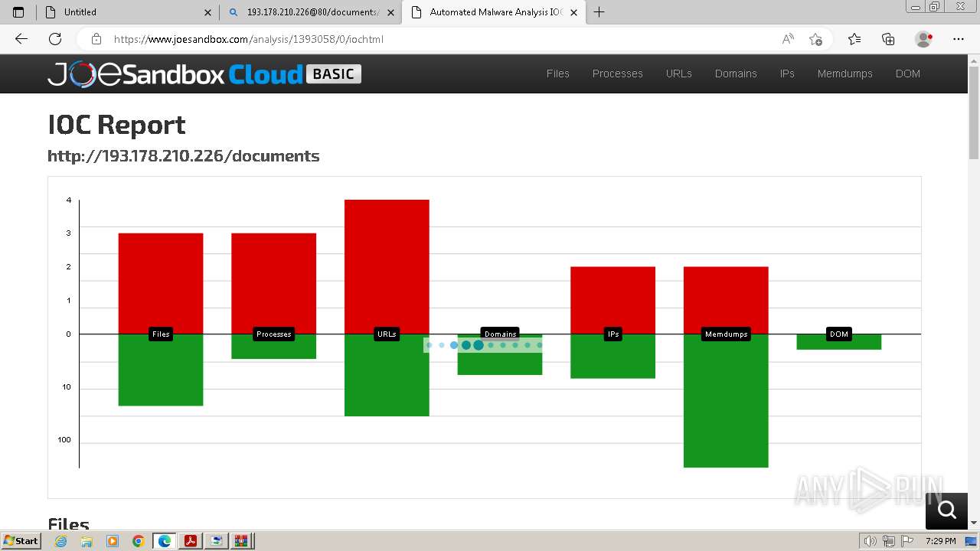Screen dimensions: 980x551
Task: Click the green DOM bar in chart
Action: (x=839, y=343)
